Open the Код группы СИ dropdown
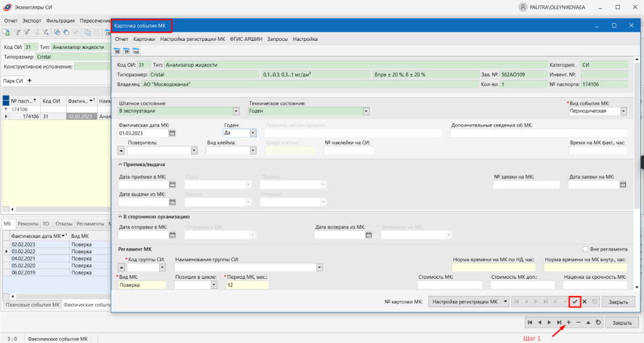 pos(162,268)
